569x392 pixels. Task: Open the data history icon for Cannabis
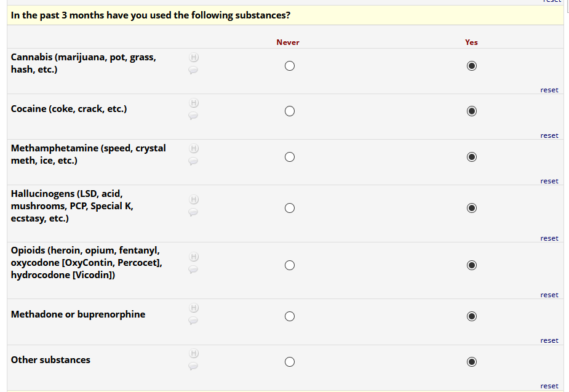coord(193,57)
